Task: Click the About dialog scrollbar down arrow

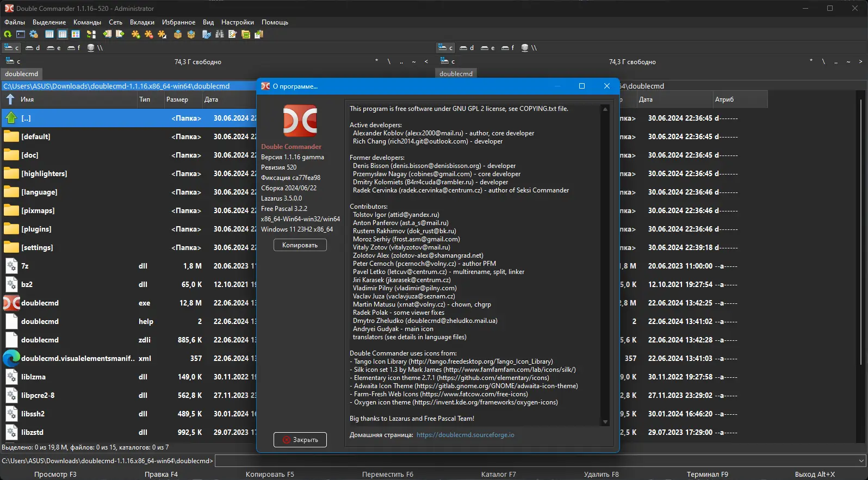Action: pos(605,422)
